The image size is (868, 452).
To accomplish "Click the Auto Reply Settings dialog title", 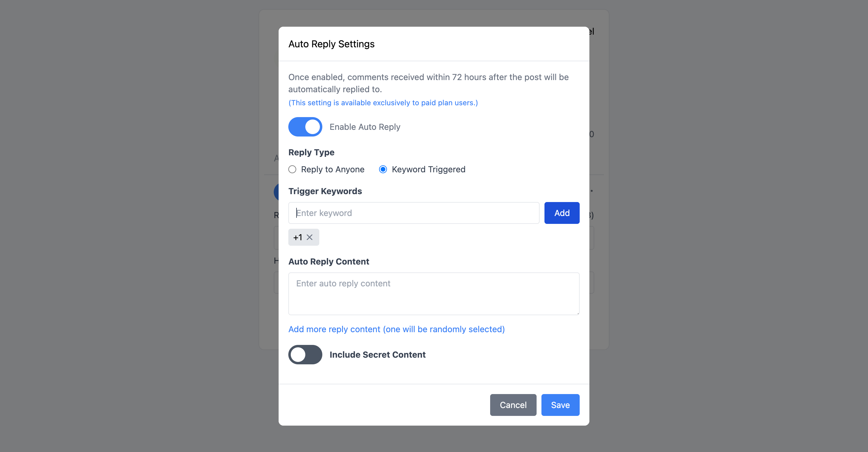I will tap(331, 44).
